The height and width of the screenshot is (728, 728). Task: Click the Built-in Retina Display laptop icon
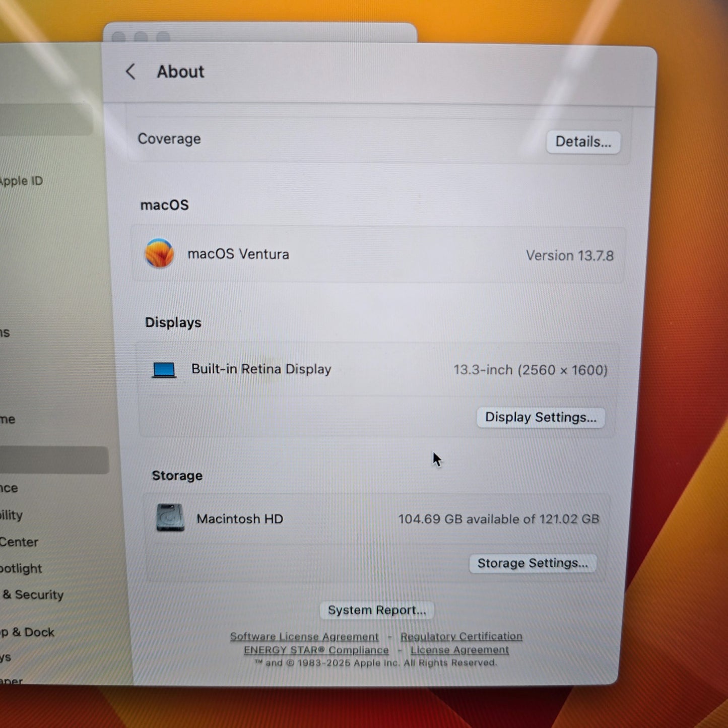(164, 370)
